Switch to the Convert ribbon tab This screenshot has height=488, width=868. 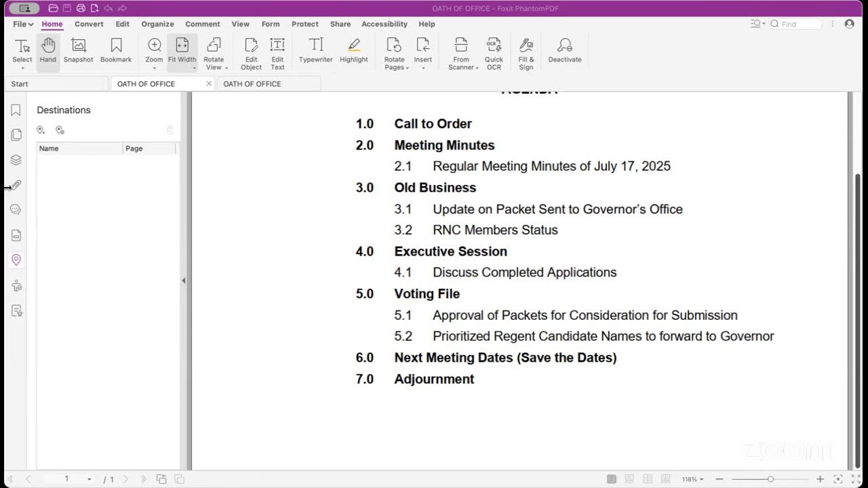(x=89, y=24)
